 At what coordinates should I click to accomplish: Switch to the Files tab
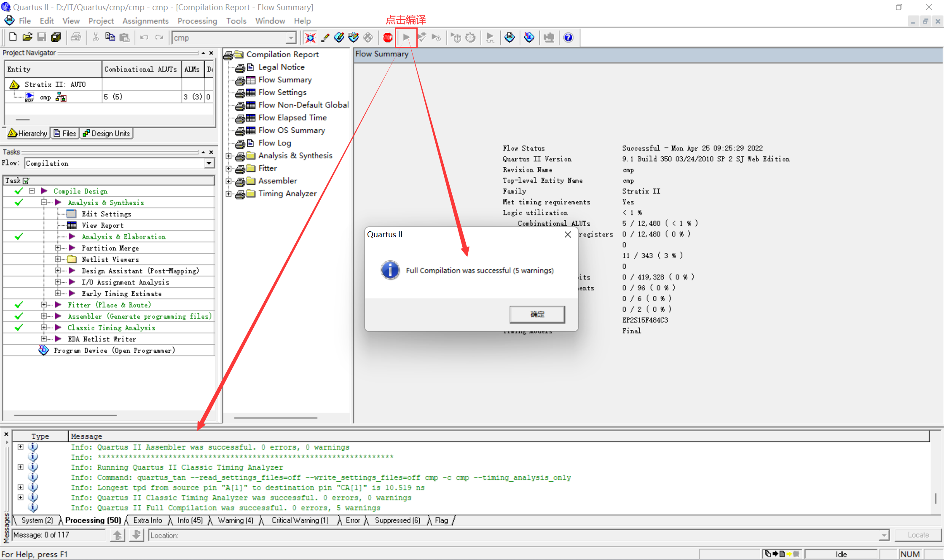65,134
